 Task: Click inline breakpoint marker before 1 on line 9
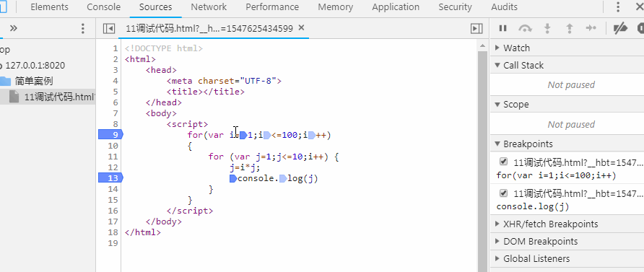pyautogui.click(x=243, y=135)
